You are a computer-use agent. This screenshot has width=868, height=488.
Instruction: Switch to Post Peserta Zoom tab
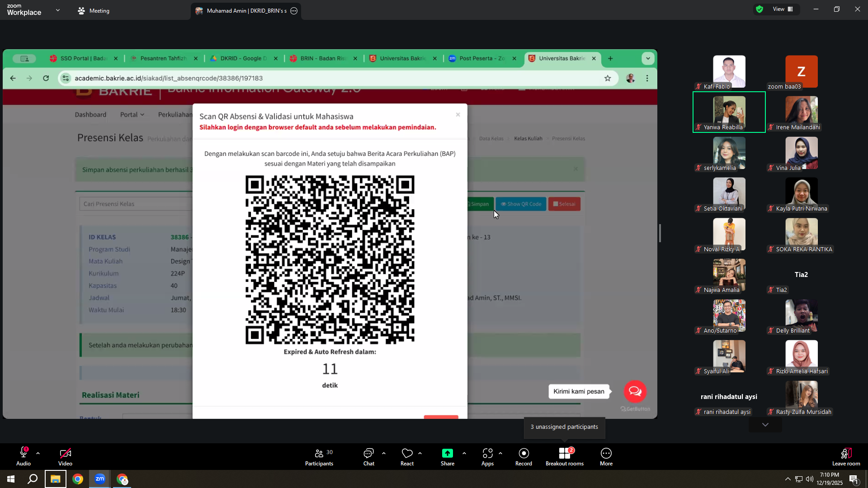pos(482,58)
